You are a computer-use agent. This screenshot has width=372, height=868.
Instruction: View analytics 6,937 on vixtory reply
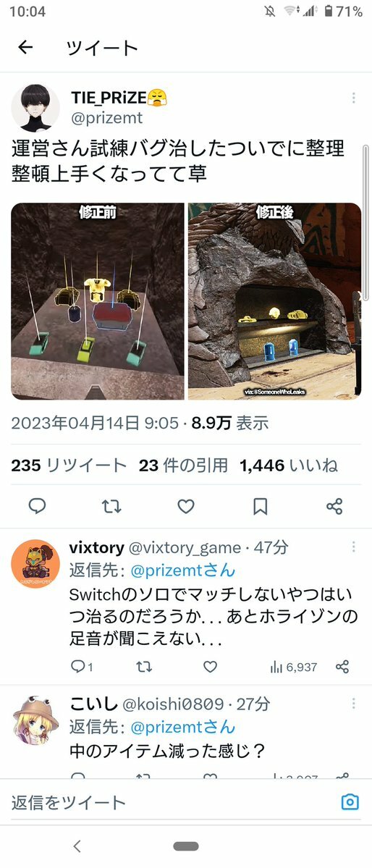click(293, 667)
